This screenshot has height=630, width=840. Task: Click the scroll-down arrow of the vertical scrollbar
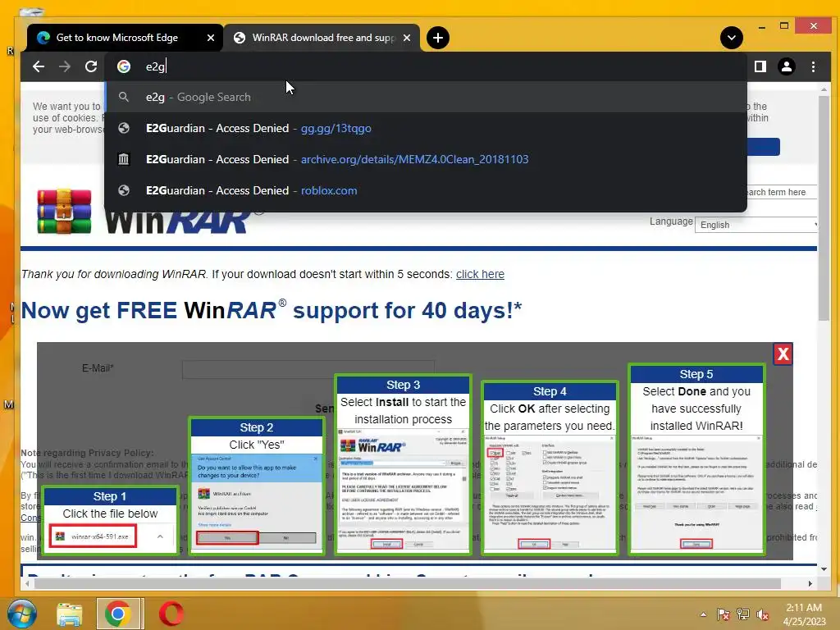point(824,569)
